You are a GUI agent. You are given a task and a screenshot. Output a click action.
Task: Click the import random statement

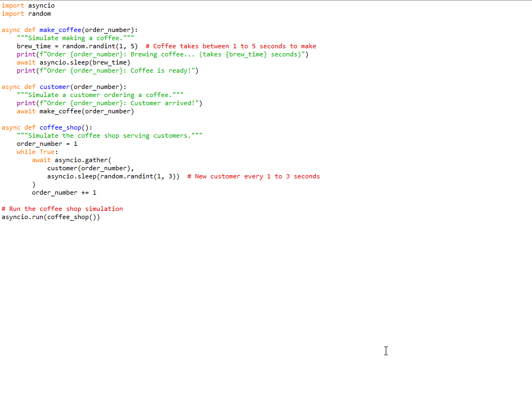(24, 13)
